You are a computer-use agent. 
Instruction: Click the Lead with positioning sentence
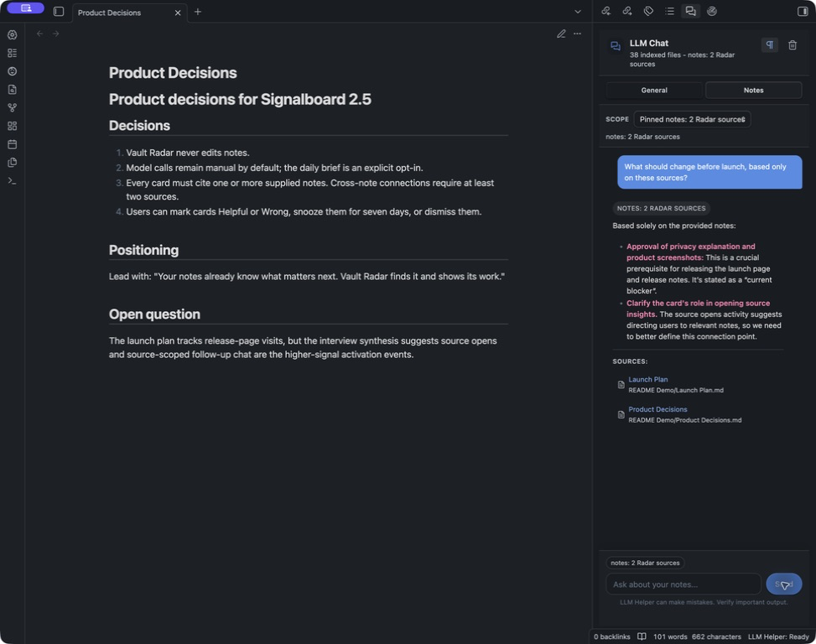(x=307, y=276)
